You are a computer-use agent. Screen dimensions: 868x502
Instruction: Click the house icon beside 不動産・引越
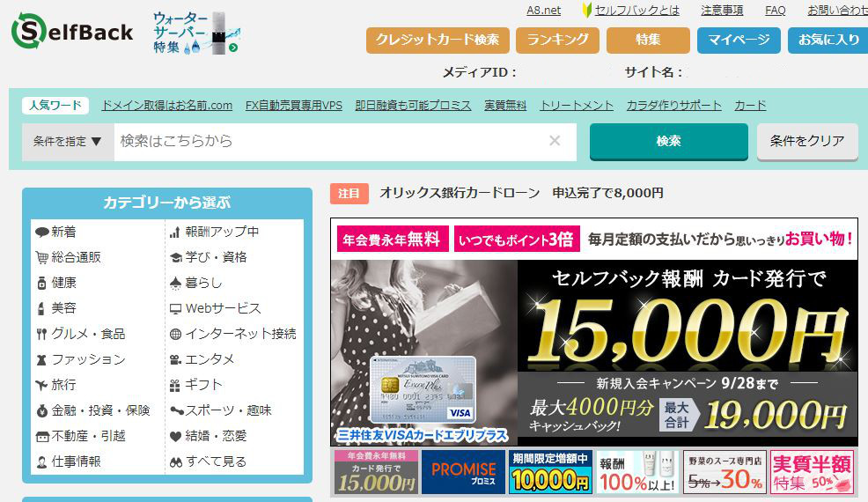tap(42, 437)
